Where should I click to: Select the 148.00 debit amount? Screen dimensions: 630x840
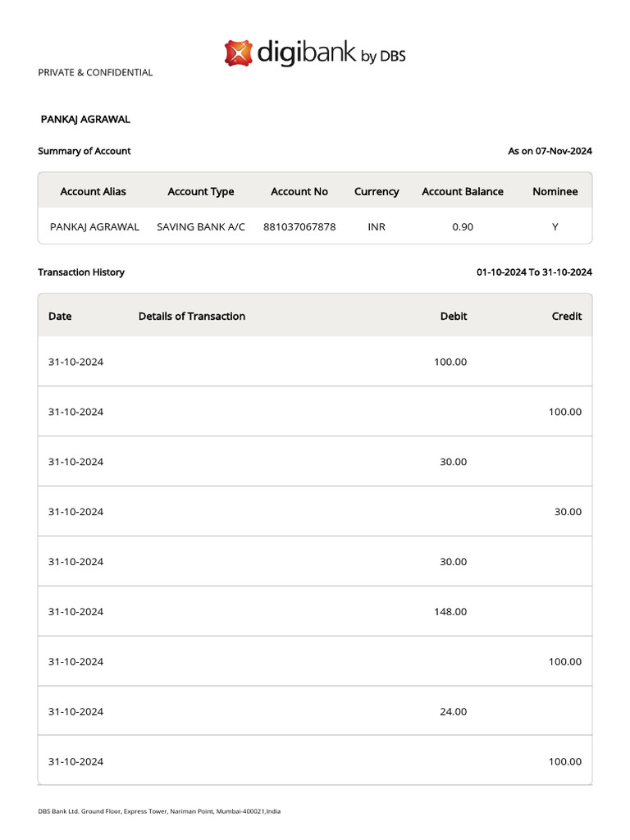pyautogui.click(x=450, y=611)
